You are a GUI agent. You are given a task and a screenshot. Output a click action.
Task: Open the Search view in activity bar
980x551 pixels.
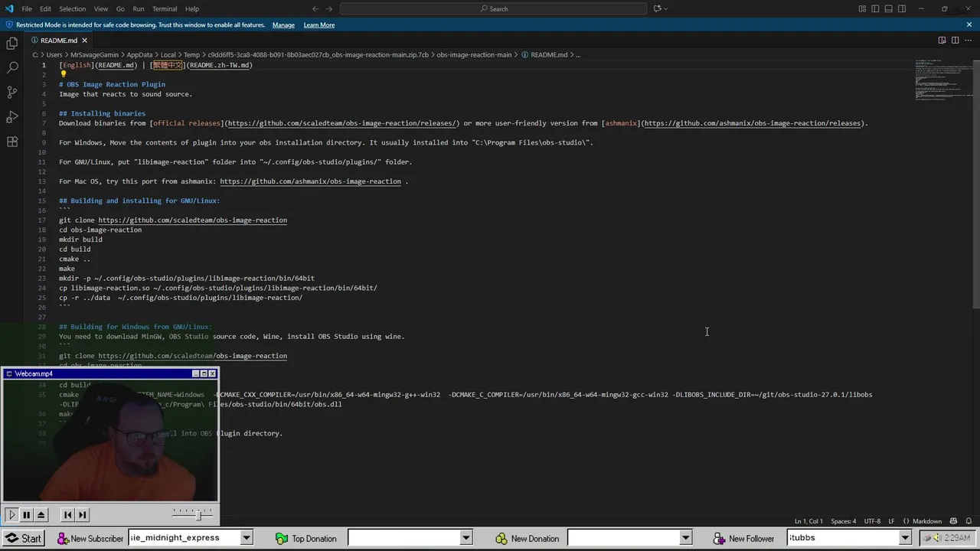pyautogui.click(x=12, y=68)
